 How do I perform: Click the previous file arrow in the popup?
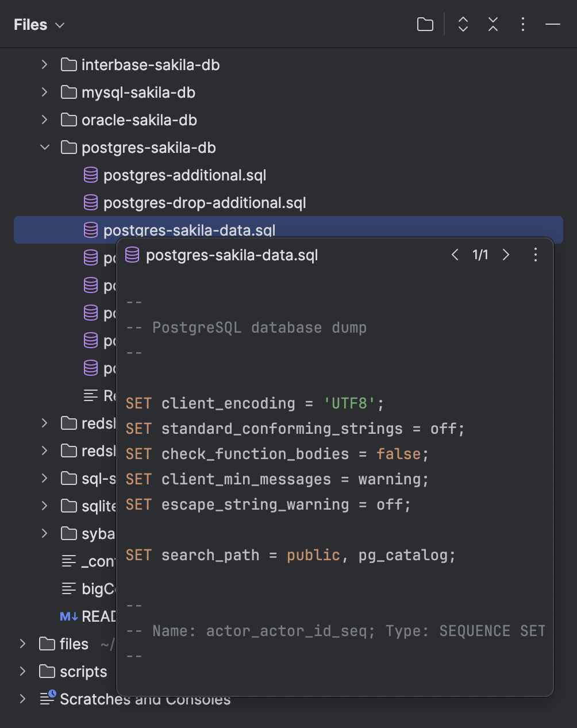pyautogui.click(x=455, y=255)
